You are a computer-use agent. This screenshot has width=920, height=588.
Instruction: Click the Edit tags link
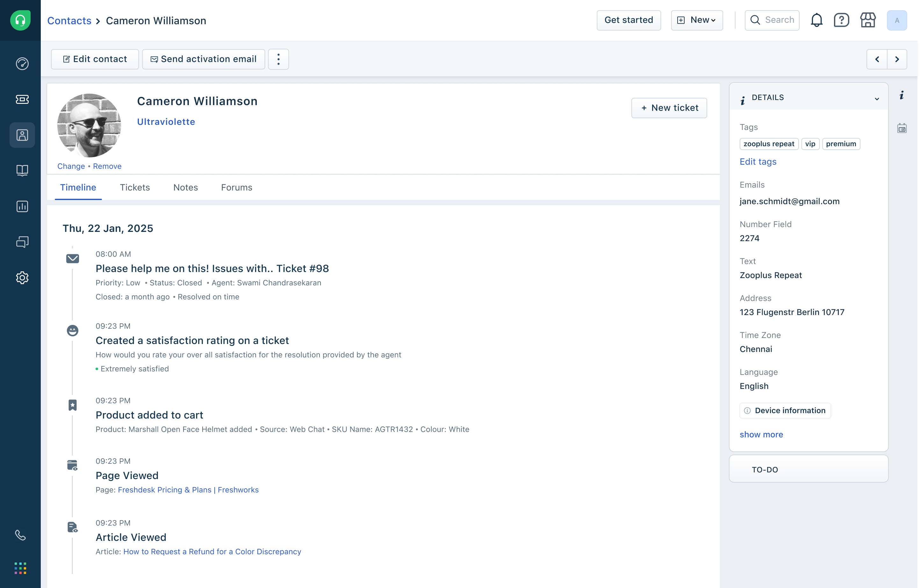[758, 161]
